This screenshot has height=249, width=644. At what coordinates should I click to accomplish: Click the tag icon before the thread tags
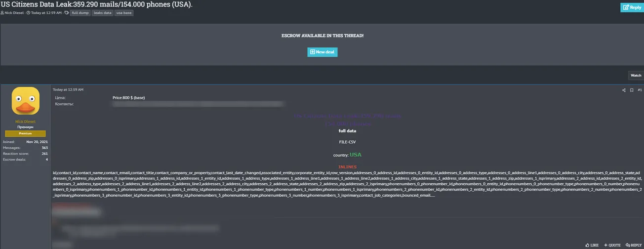click(67, 13)
